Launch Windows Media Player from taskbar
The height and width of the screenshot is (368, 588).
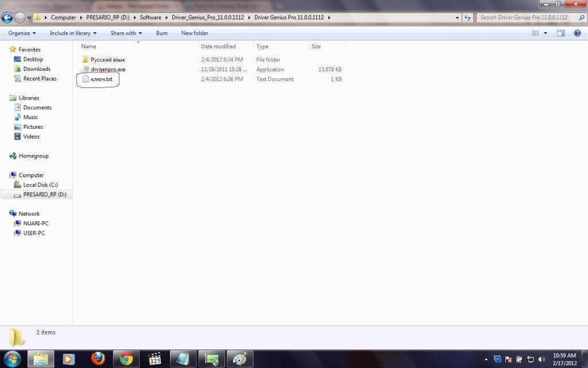(x=68, y=359)
